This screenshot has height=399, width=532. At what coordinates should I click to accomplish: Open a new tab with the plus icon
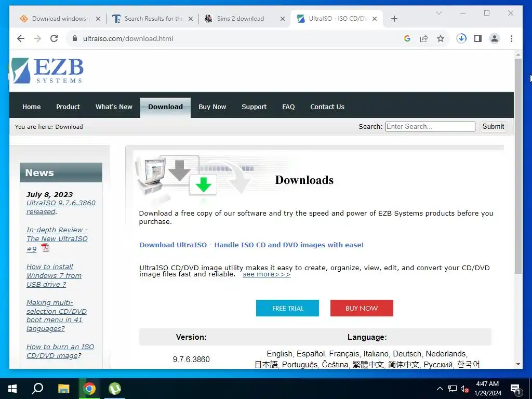(x=394, y=19)
